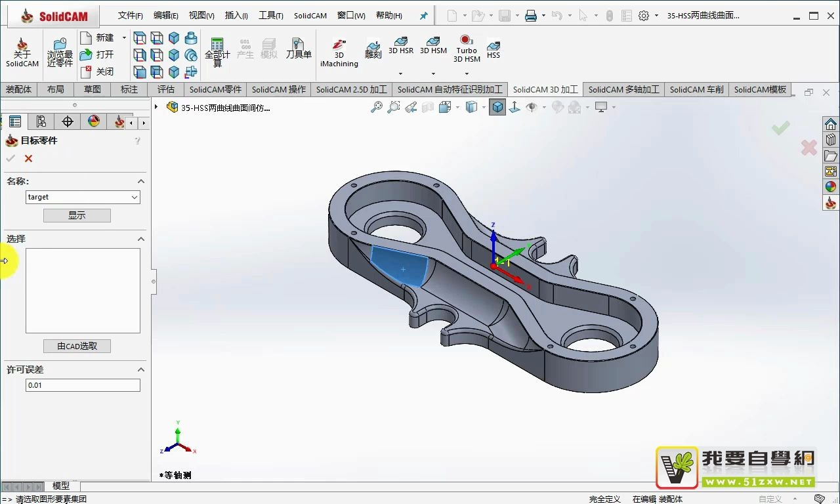840x504 pixels.
Task: Click the green check confirm corner in viewport
Action: point(780,128)
